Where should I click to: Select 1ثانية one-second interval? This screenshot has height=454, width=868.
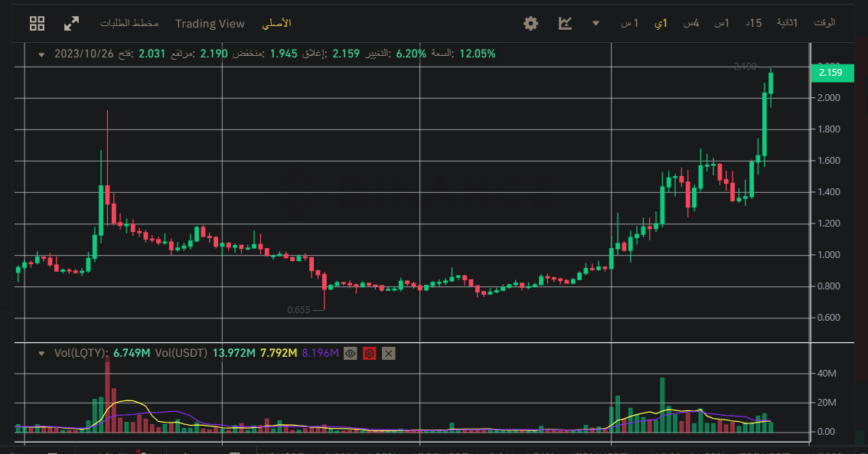[787, 23]
